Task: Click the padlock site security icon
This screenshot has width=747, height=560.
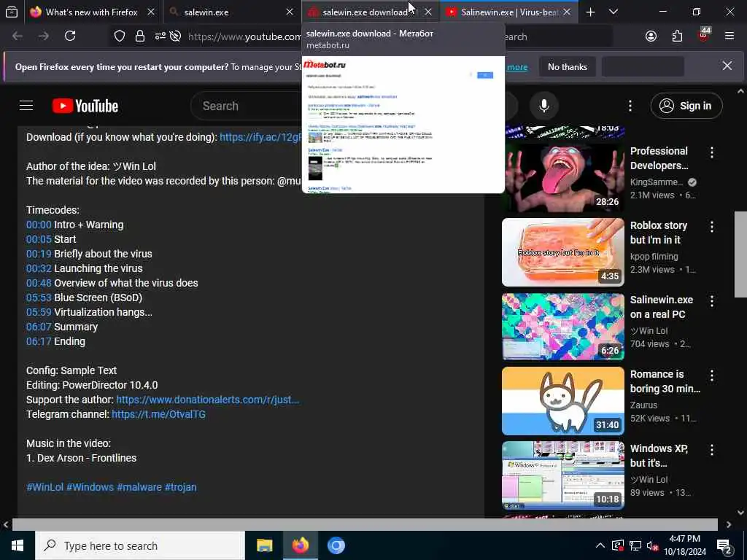Action: 139,36
